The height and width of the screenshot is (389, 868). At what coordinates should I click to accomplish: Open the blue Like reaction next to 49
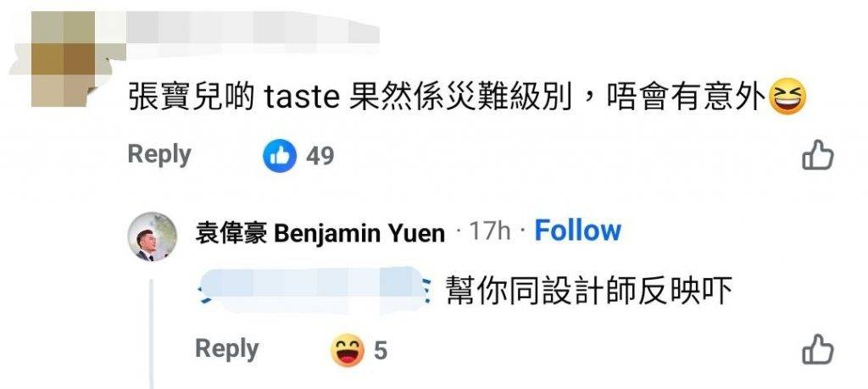[x=280, y=155]
